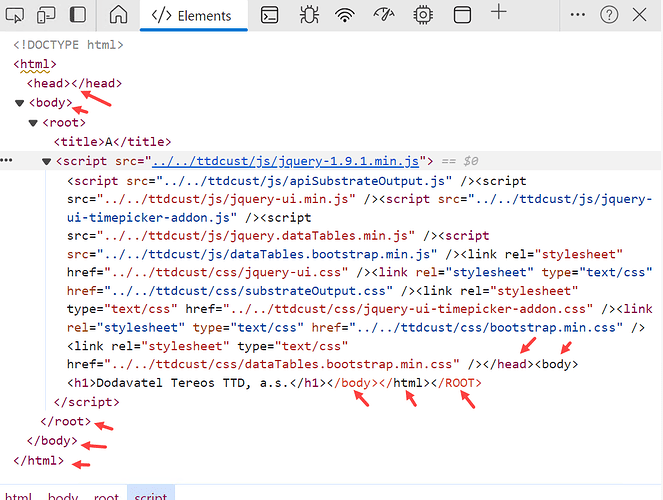This screenshot has width=663, height=500.
Task: Select the closing html tag row
Action: [x=38, y=460]
